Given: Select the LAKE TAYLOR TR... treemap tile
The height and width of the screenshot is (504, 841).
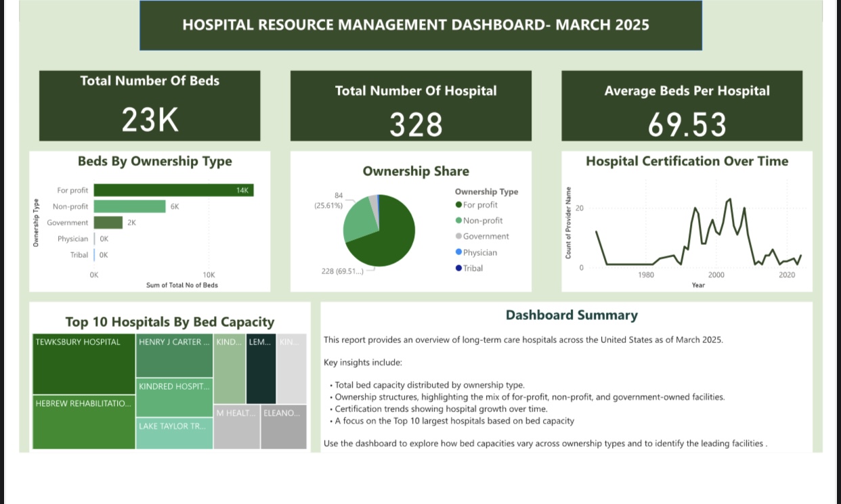Looking at the screenshot, I should (x=175, y=433).
